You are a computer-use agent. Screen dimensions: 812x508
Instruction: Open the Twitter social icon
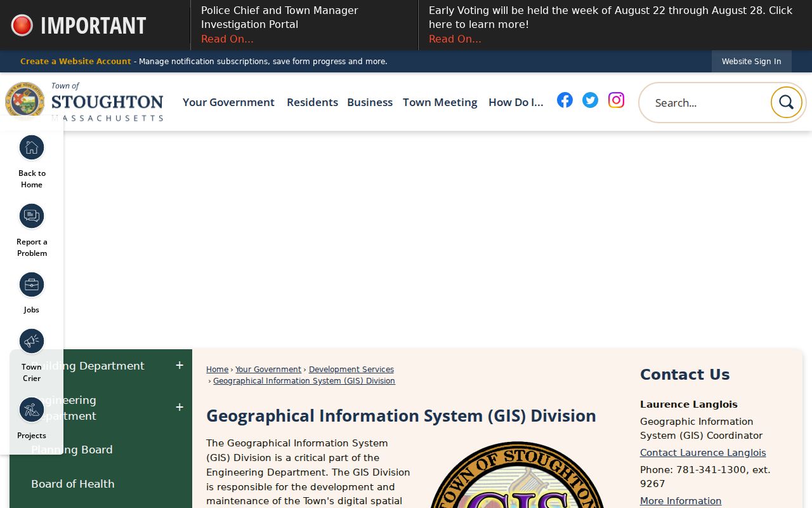(590, 100)
